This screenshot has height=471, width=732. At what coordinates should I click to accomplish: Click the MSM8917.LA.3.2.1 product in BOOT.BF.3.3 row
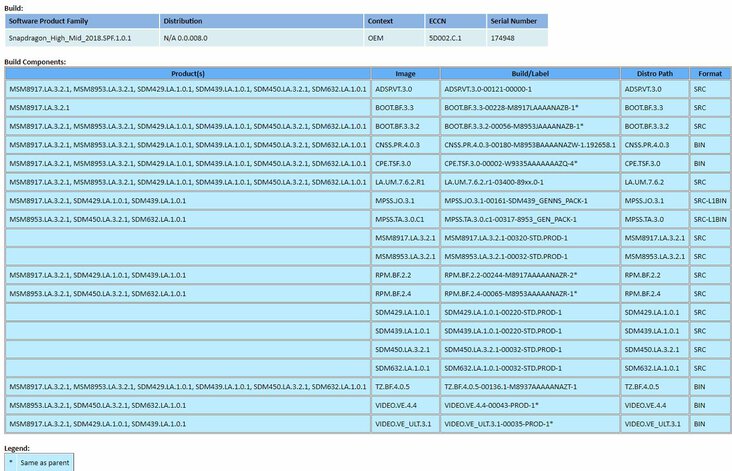(39, 108)
